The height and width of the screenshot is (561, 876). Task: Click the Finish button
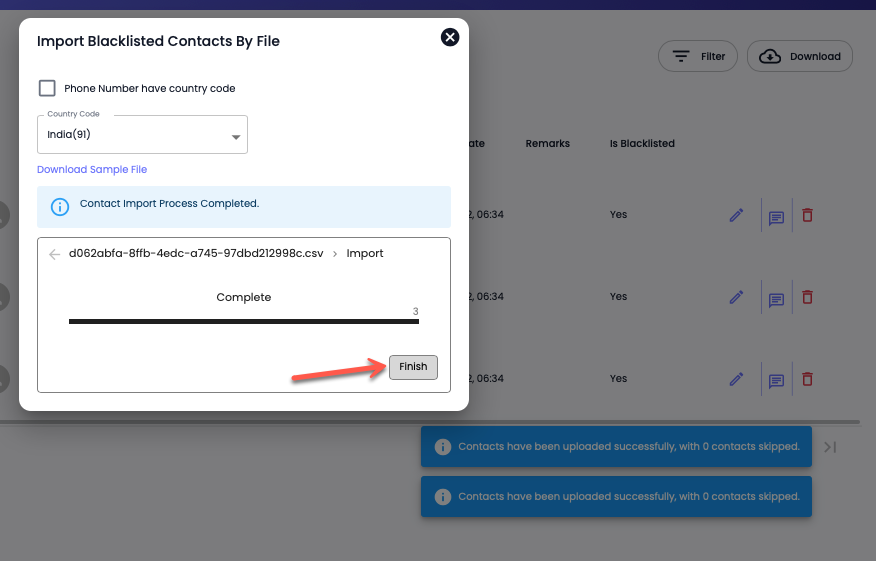pyautogui.click(x=413, y=367)
